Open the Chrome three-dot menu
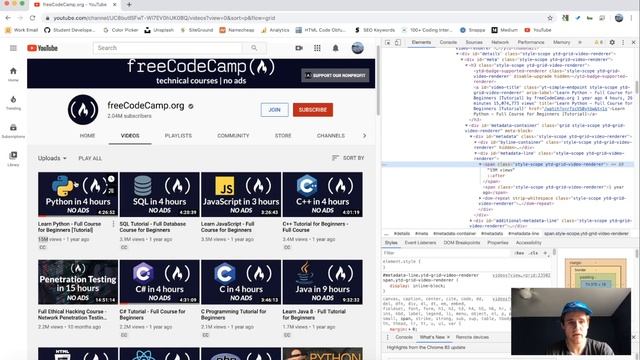Screen dimensions: 640x360 pos(632,18)
